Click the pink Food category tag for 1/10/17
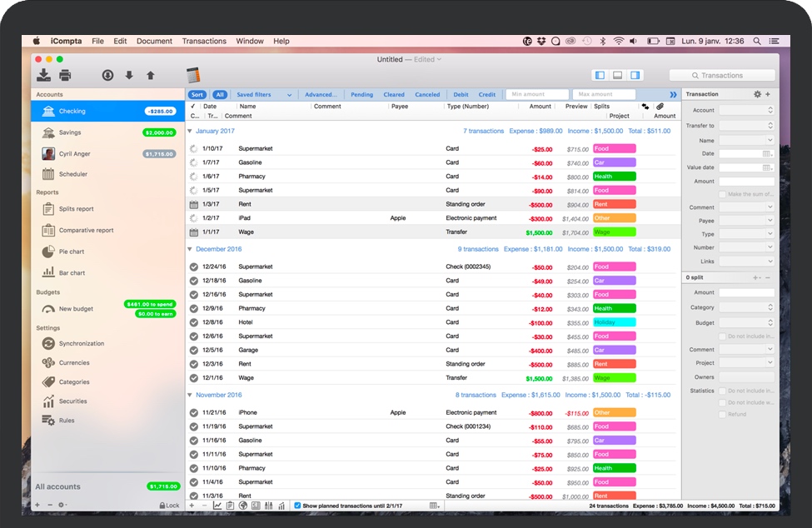 pyautogui.click(x=614, y=149)
